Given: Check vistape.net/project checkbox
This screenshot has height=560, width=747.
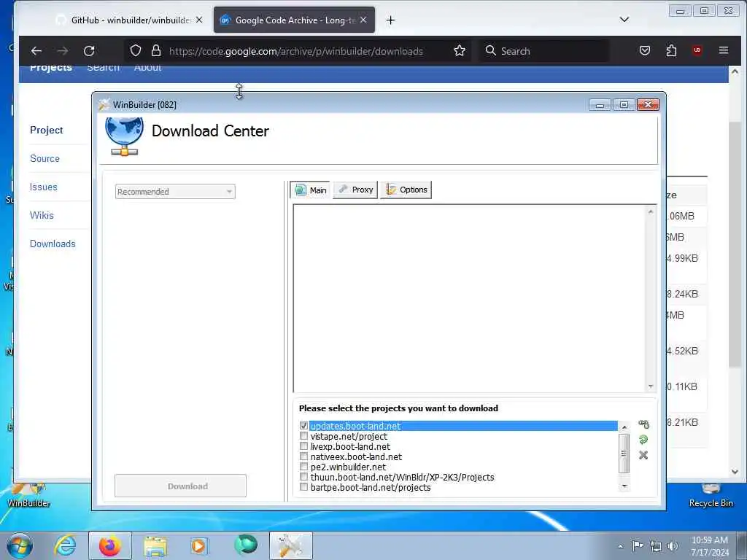Looking at the screenshot, I should pos(303,436).
